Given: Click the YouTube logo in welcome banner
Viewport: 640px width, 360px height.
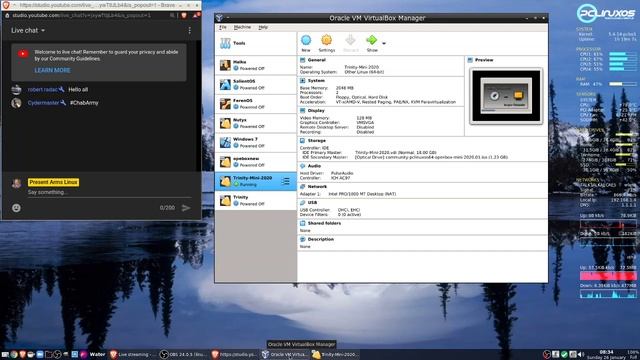Looking at the screenshot, I should tap(23, 53).
